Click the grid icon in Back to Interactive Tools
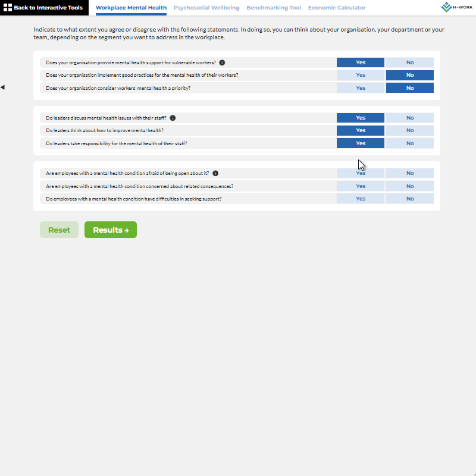The height and width of the screenshot is (476, 476). (8, 8)
